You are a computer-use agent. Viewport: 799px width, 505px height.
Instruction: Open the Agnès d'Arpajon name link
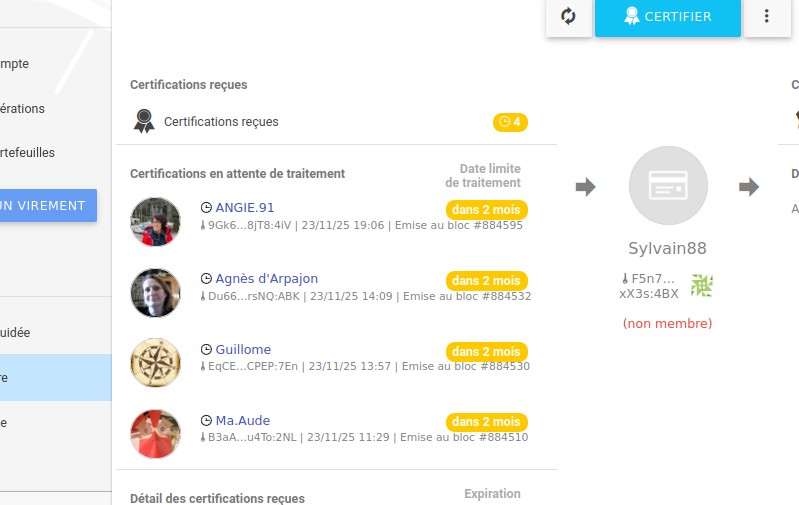coord(266,279)
